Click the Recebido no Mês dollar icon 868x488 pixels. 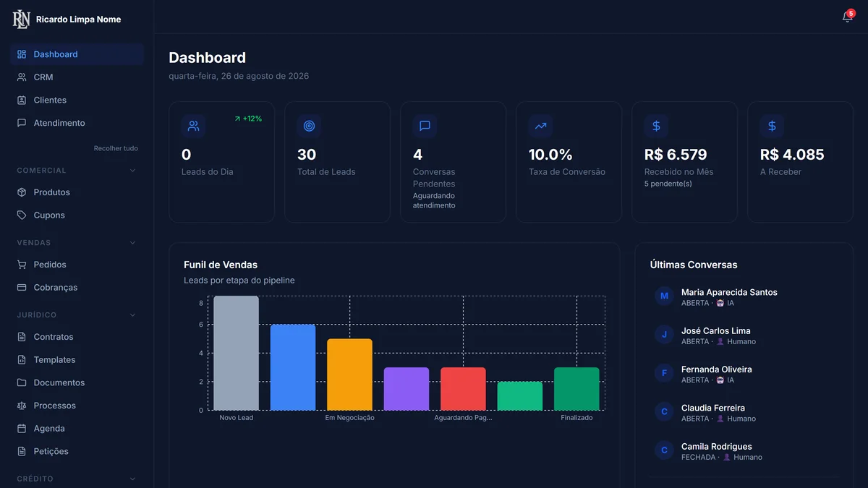pos(656,126)
